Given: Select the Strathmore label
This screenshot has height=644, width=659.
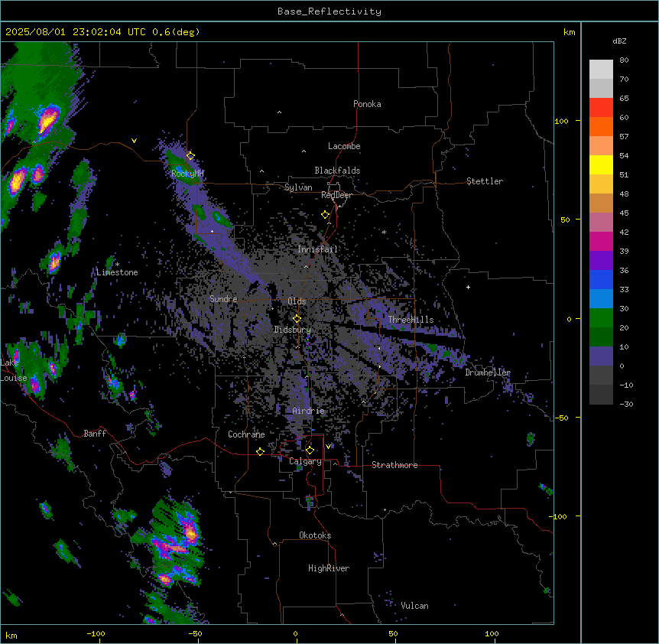Looking at the screenshot, I should click(x=394, y=465).
